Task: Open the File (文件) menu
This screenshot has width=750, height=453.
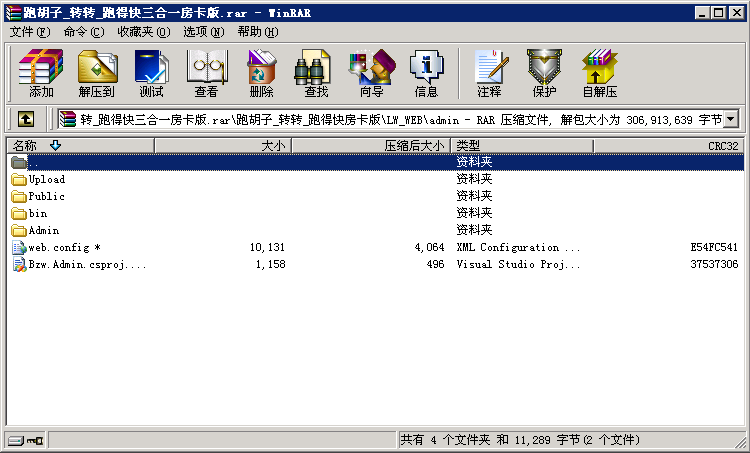Action: click(28, 32)
